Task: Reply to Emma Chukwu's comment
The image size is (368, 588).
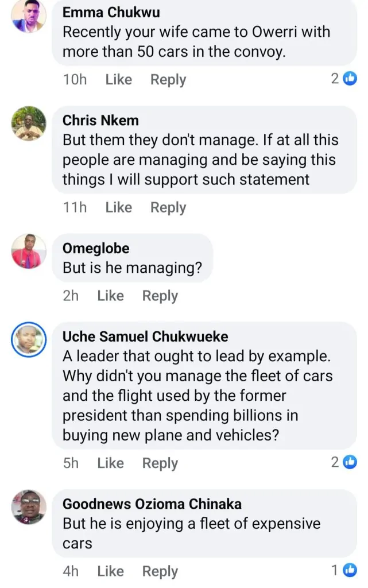Action: pyautogui.click(x=168, y=79)
